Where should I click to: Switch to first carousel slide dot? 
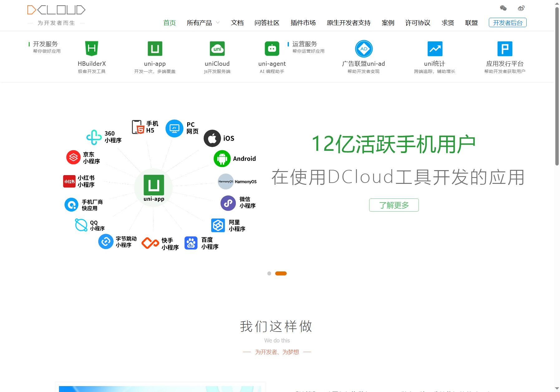coord(269,273)
